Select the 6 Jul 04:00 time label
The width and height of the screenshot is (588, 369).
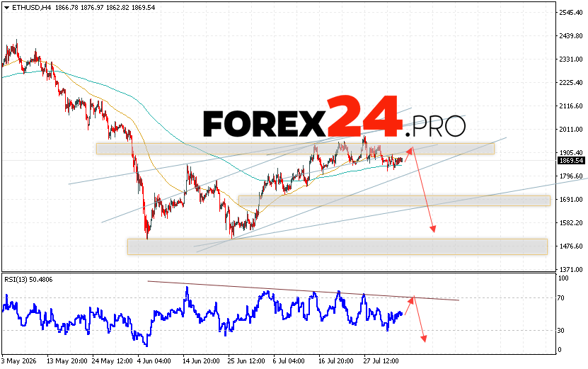pos(289,361)
